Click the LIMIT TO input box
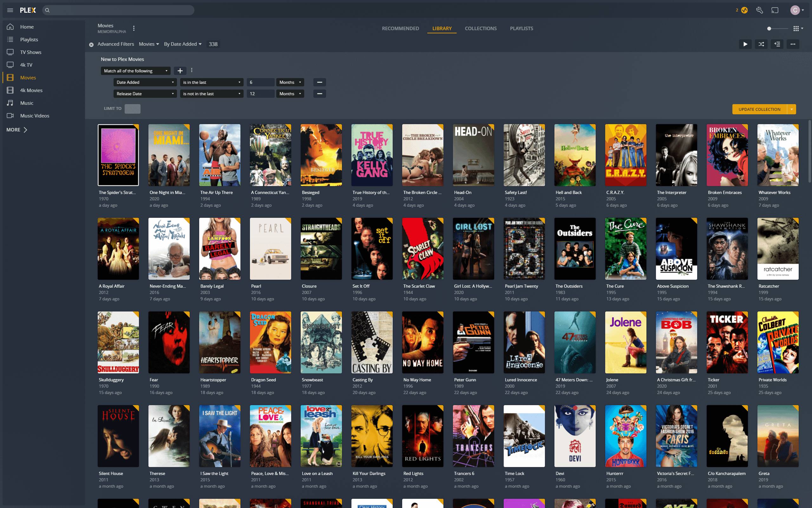 tap(133, 109)
